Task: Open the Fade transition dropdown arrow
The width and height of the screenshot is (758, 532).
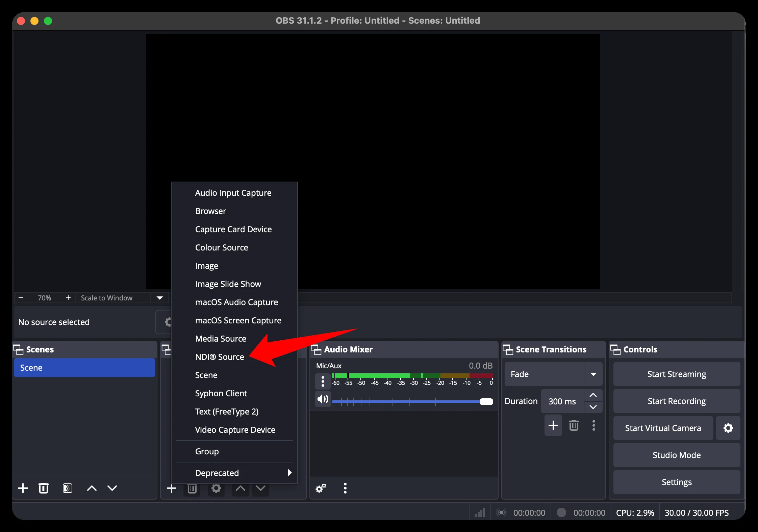Action: (x=593, y=374)
